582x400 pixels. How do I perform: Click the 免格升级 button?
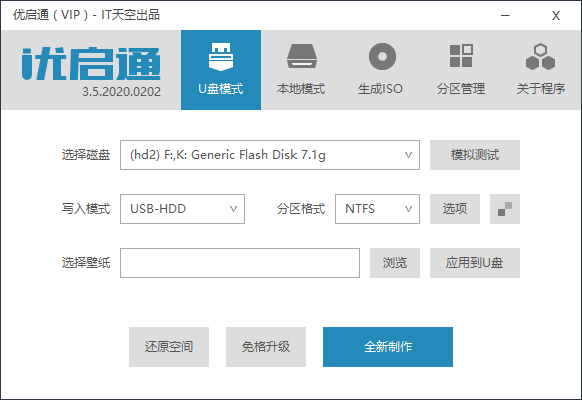click(266, 347)
